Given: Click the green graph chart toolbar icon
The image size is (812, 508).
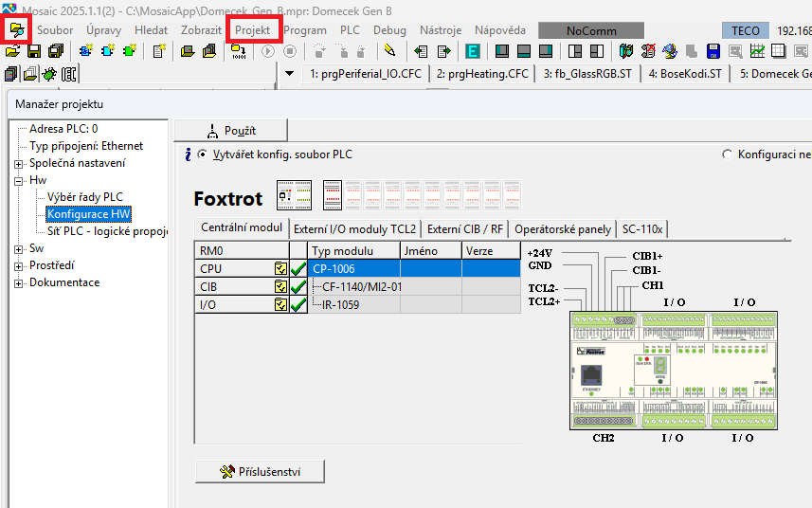Looking at the screenshot, I should [x=756, y=51].
